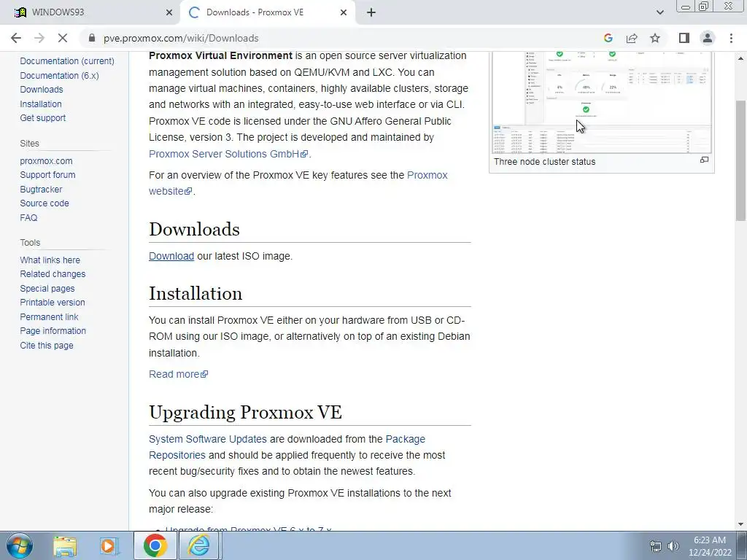
Task: Open Special pages link
Action: 47,289
